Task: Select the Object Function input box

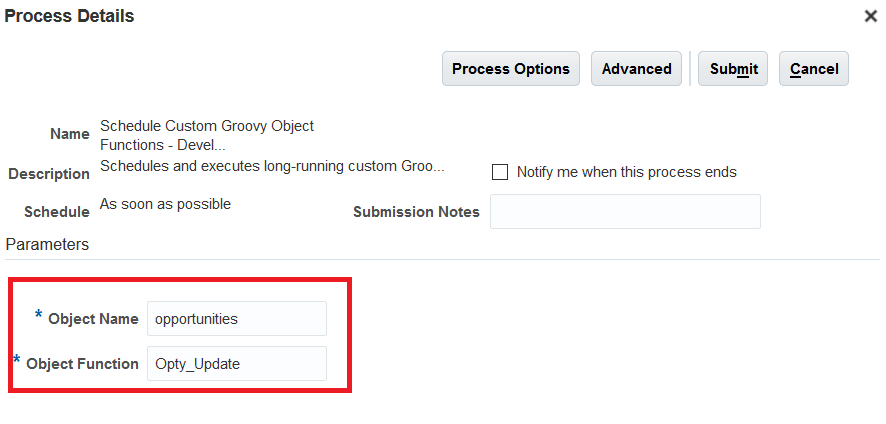Action: pos(236,364)
